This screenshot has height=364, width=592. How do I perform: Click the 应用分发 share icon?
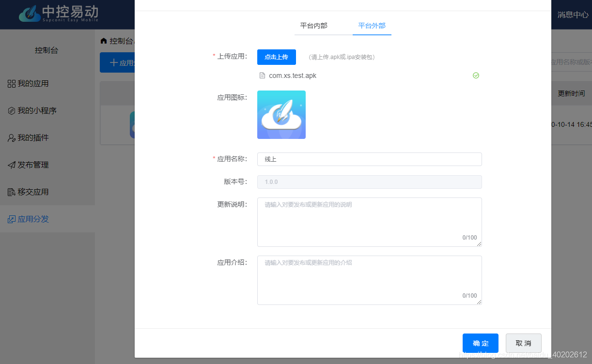pyautogui.click(x=12, y=219)
